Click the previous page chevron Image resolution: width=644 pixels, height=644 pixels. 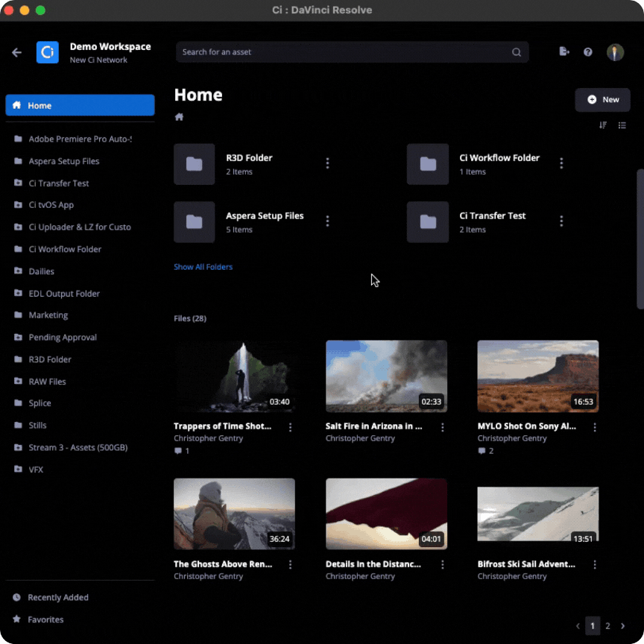point(578,626)
